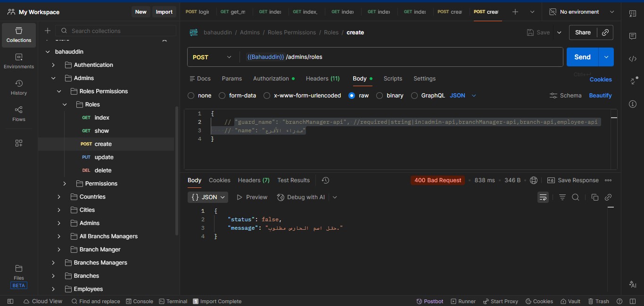Image resolution: width=644 pixels, height=306 pixels.
Task: Click the Beautify link
Action: (600, 96)
